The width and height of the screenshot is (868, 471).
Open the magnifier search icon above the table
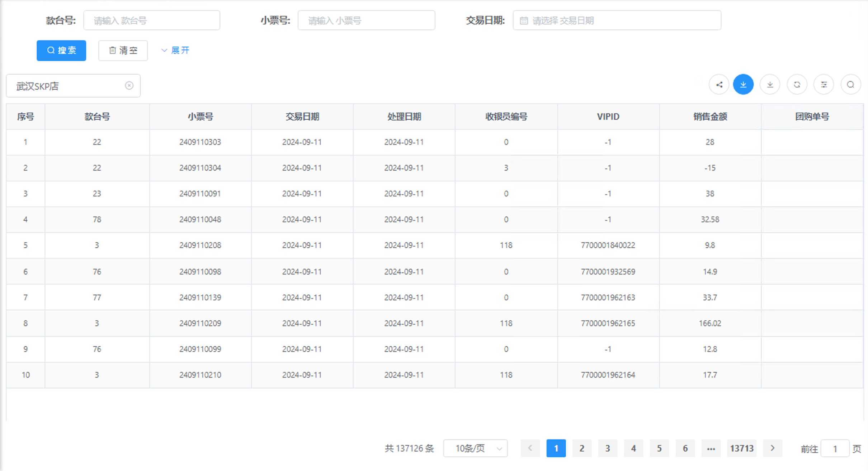click(x=850, y=85)
